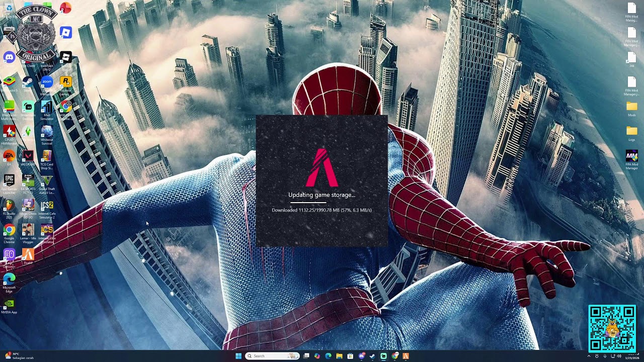This screenshot has height=362, width=644.
Task: Open Microsoft Store from the taskbar
Action: (x=350, y=356)
